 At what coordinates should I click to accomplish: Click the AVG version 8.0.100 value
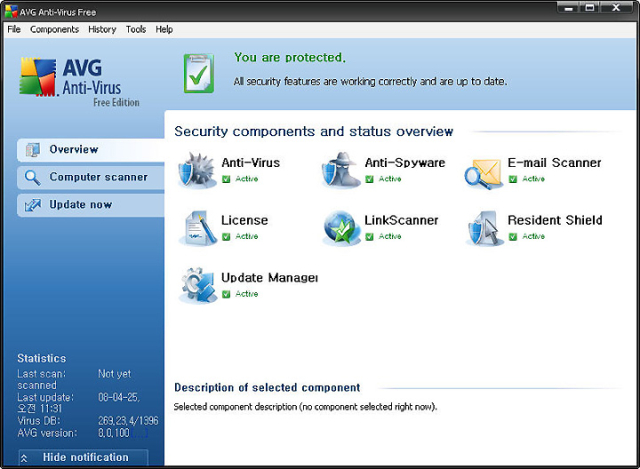pyautogui.click(x=113, y=433)
